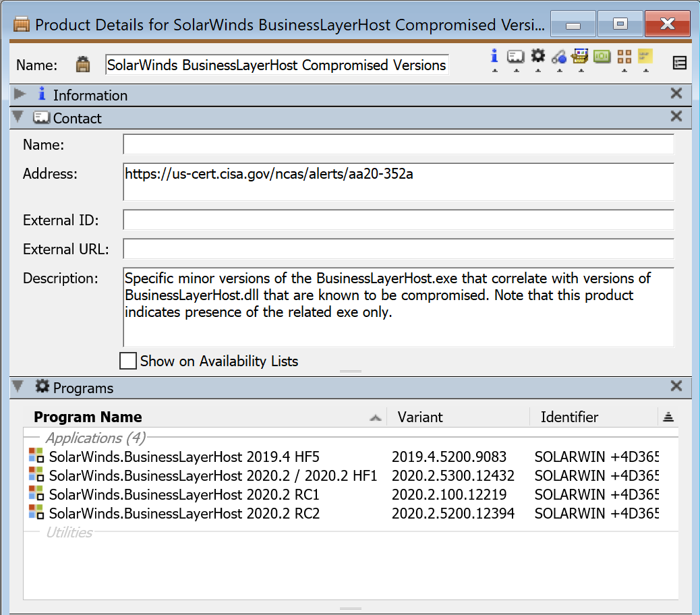The width and height of the screenshot is (700, 615).
Task: Select SolarWinds.BusinessLayerHost 2020.2 RC2 row
Action: (x=351, y=513)
